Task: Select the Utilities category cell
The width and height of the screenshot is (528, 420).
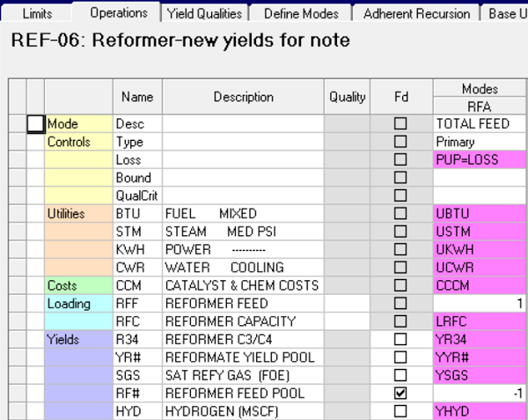Action: (78, 214)
